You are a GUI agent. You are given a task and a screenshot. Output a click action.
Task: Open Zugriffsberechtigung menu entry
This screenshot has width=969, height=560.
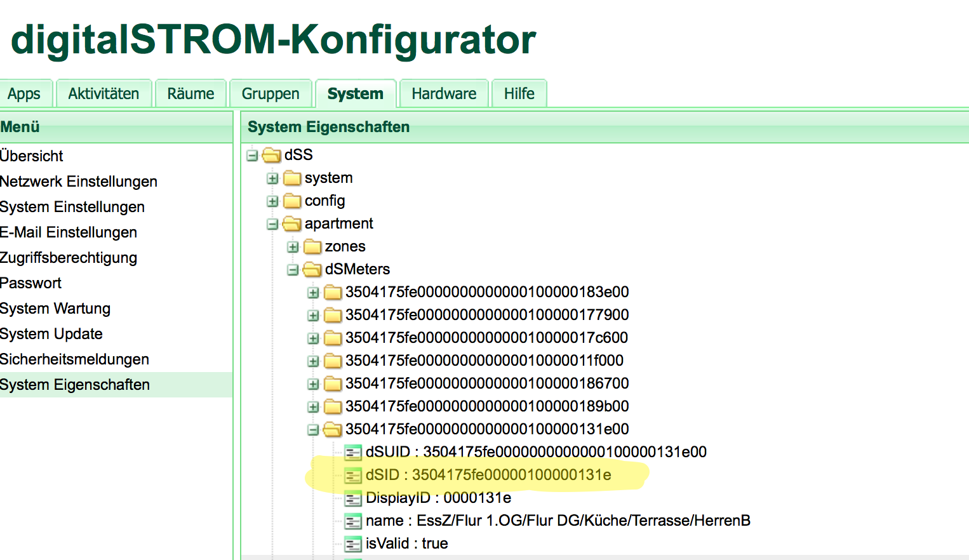coord(116,258)
